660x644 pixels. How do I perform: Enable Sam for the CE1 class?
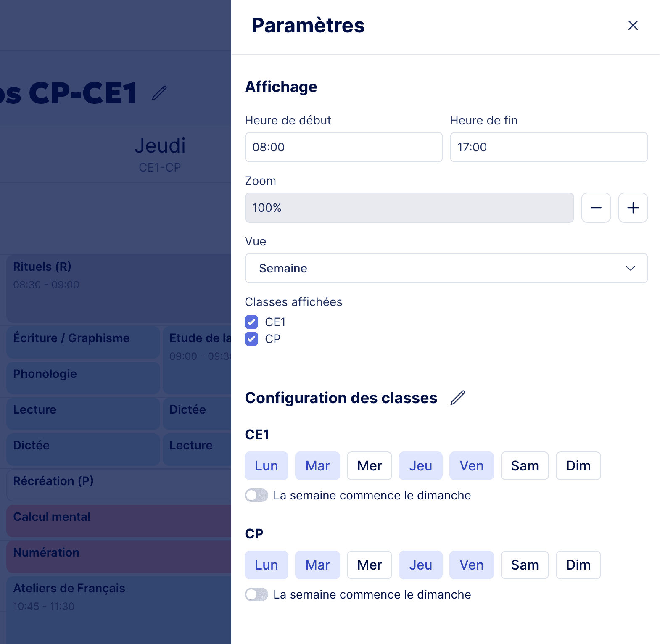coord(524,466)
